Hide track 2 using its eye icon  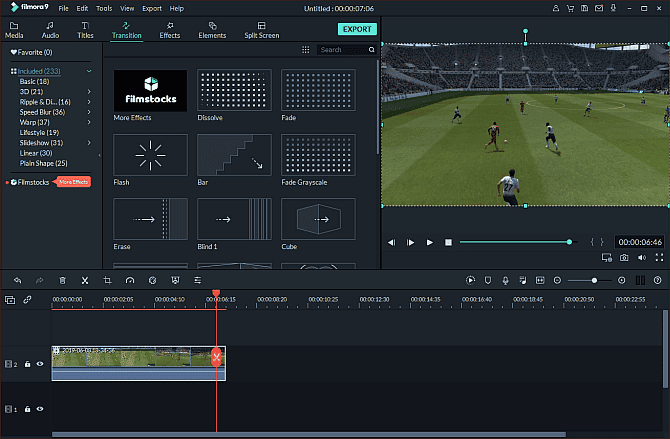pyautogui.click(x=40, y=364)
